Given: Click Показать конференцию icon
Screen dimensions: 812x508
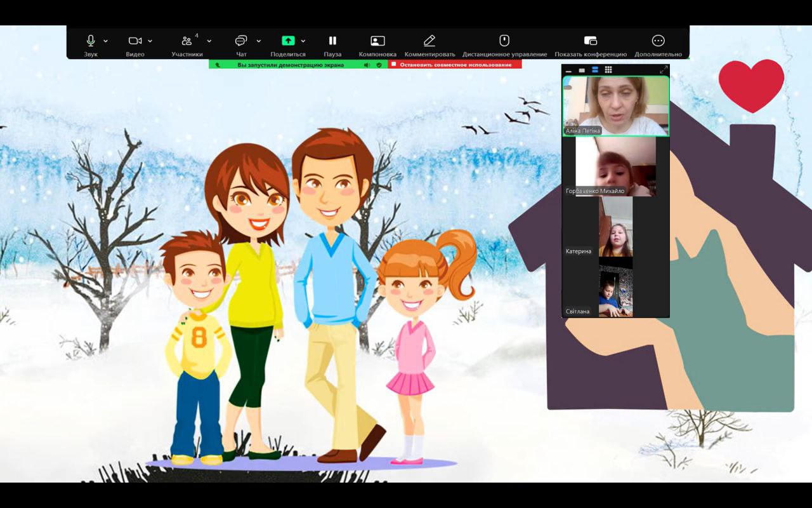Looking at the screenshot, I should 590,41.
